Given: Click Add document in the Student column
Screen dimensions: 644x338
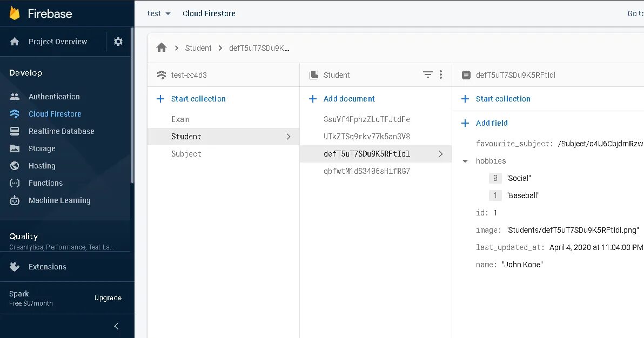Looking at the screenshot, I should [x=348, y=99].
